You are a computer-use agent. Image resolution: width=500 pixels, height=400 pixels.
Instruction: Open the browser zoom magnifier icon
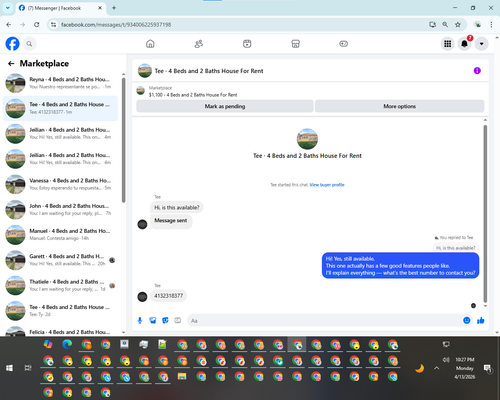(445, 24)
